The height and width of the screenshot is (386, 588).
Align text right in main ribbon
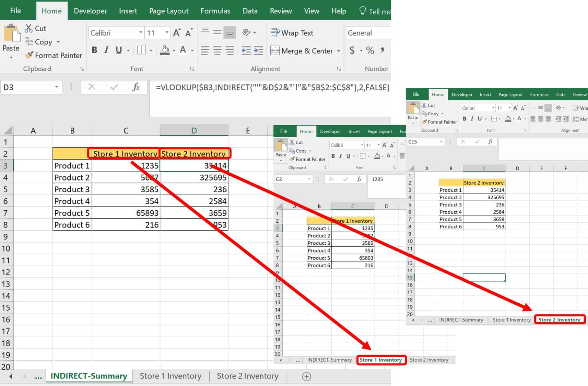(230, 51)
